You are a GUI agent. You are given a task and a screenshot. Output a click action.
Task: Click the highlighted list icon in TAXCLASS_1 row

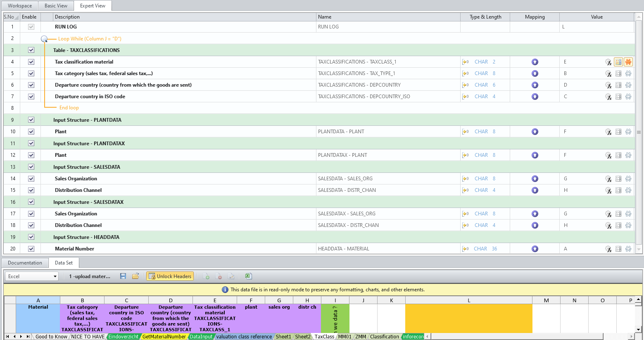click(x=618, y=62)
